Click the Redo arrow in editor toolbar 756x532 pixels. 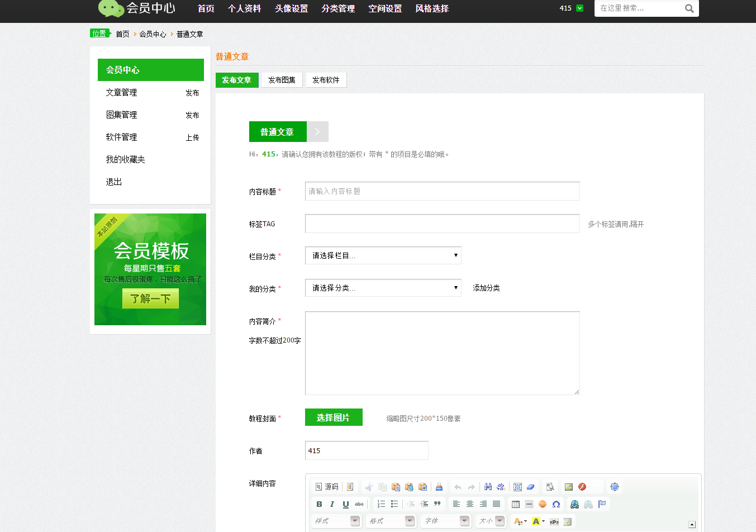[x=471, y=487]
